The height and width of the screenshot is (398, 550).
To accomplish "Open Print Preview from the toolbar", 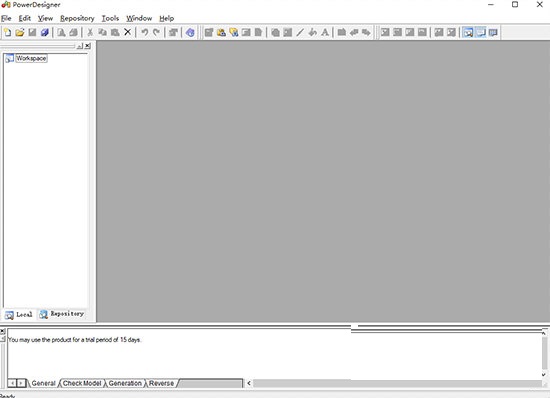I will 61,33.
